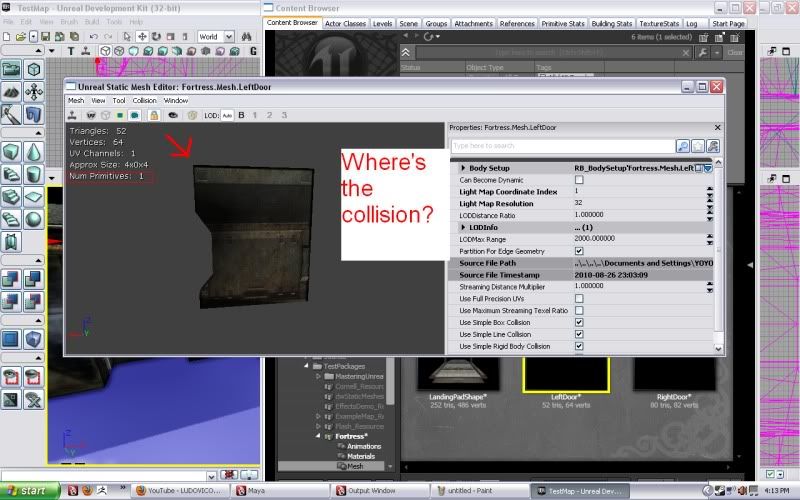This screenshot has height=500, width=800.
Task: Save the current map
Action: pos(45,37)
